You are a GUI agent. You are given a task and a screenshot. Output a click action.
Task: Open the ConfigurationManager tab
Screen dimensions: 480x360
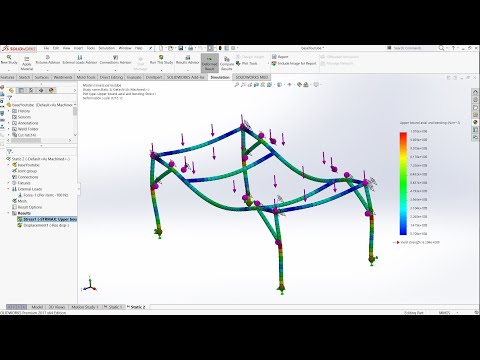point(31,90)
